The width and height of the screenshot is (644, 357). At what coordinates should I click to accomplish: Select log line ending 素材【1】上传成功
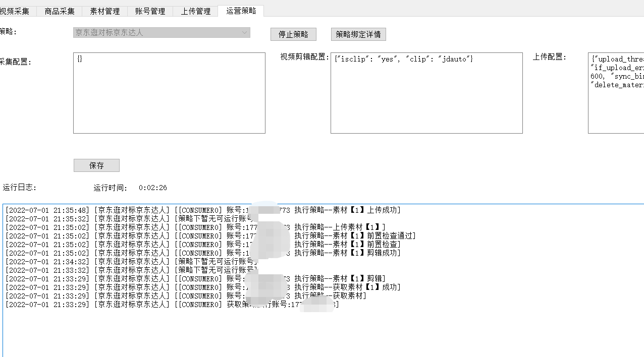point(203,210)
